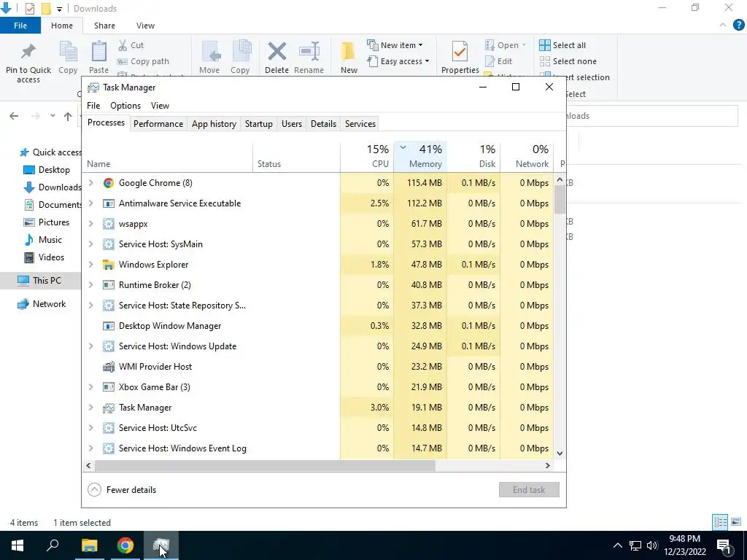Switch Explorer to large icons view
This screenshot has height=560, width=747.
click(736, 522)
